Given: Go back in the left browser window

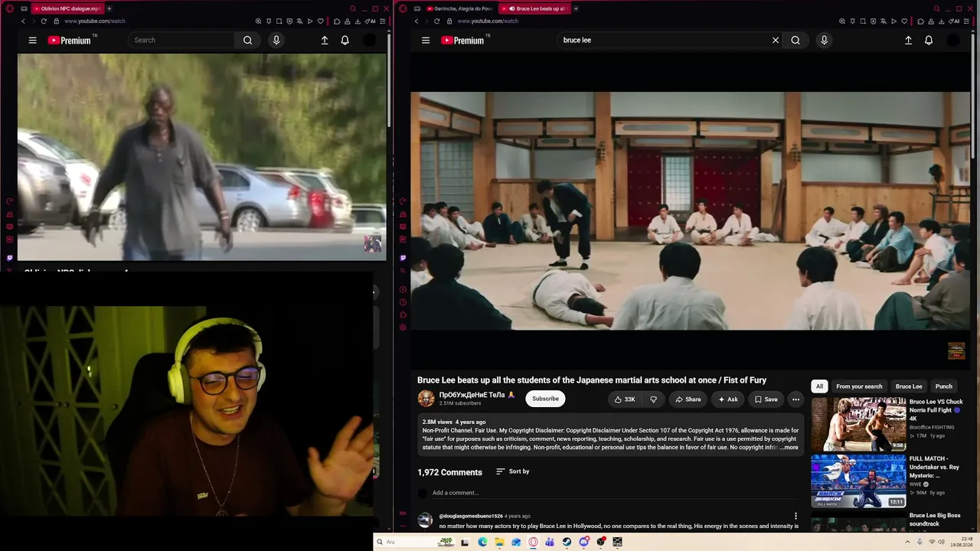Looking at the screenshot, I should [23, 21].
